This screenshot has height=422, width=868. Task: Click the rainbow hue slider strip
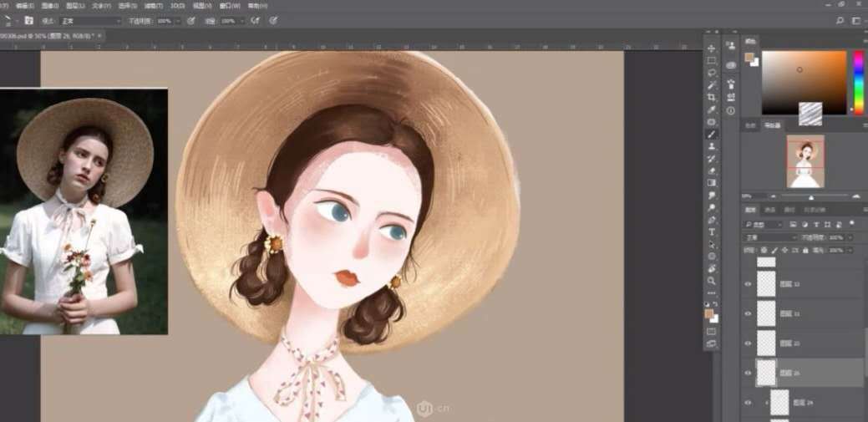(x=857, y=82)
